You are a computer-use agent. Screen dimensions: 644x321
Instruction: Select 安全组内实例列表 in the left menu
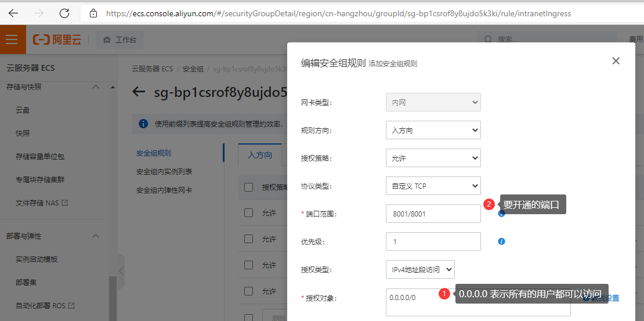[x=164, y=171]
